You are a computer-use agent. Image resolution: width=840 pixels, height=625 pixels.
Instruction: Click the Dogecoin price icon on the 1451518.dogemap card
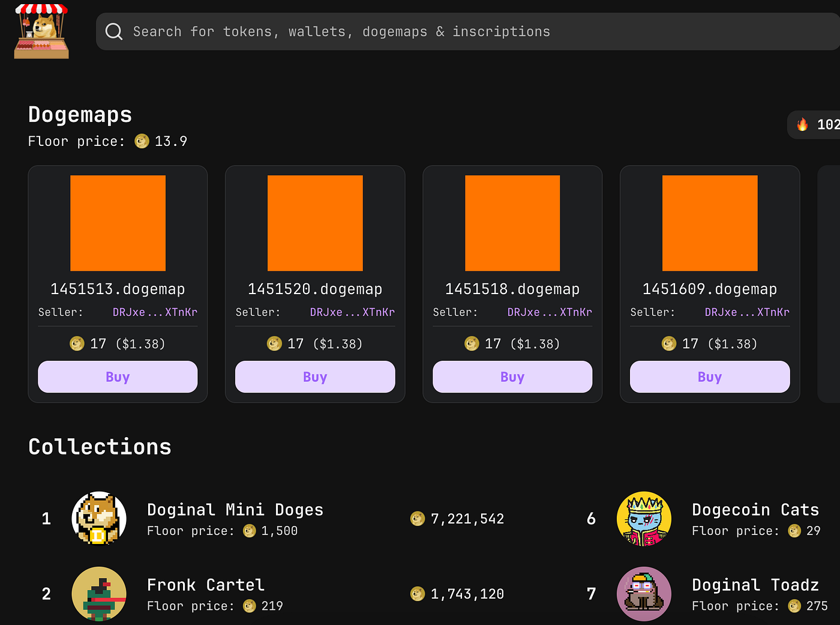[472, 343]
